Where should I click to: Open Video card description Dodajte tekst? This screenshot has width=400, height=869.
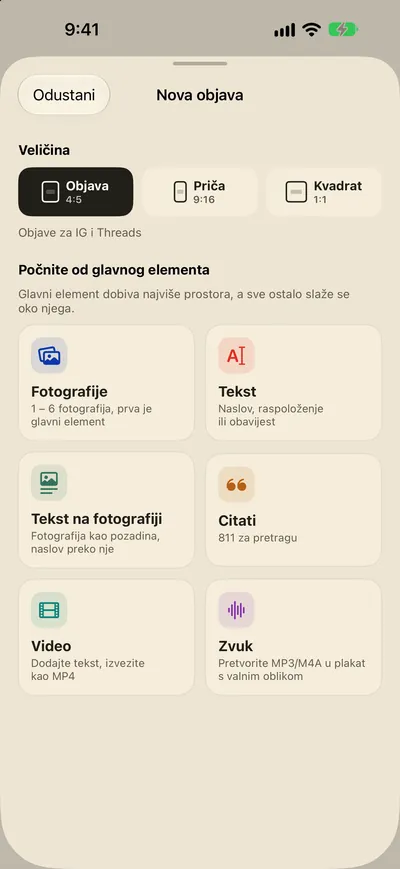[x=90, y=669]
